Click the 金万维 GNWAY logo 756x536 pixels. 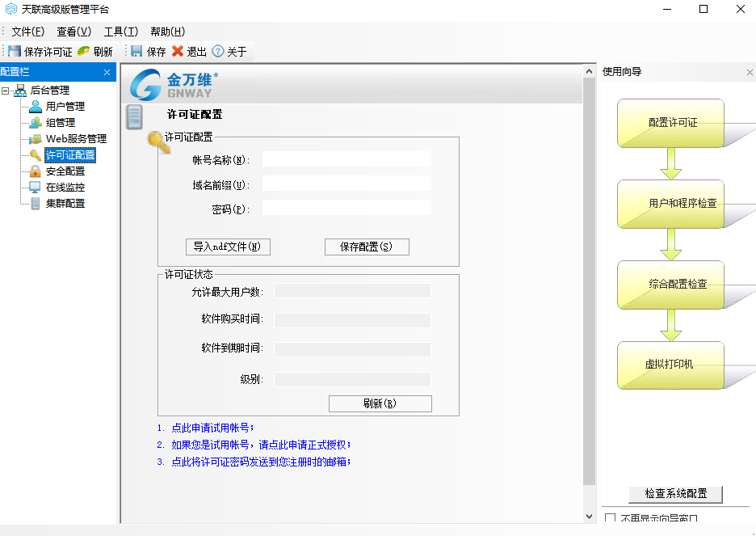[x=174, y=84]
